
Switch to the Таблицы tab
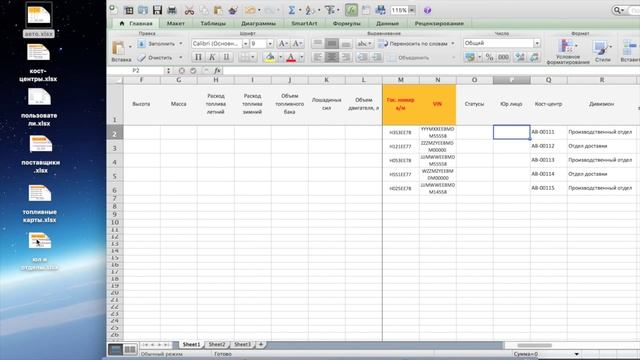click(213, 23)
